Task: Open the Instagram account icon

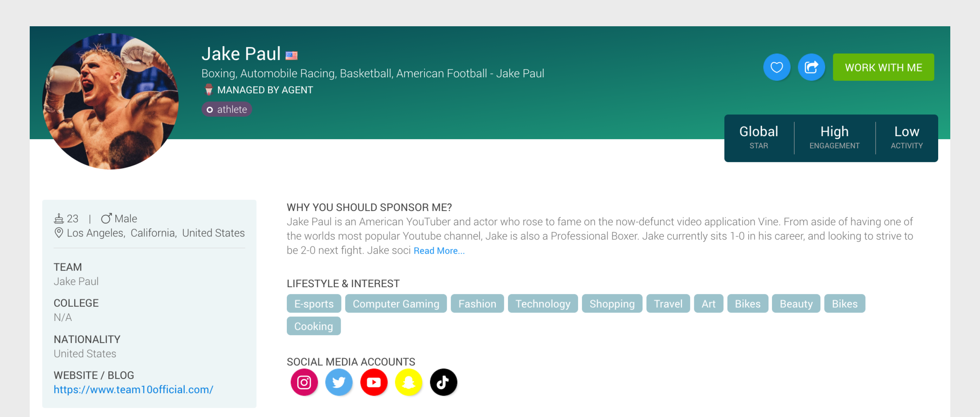Action: click(x=304, y=382)
